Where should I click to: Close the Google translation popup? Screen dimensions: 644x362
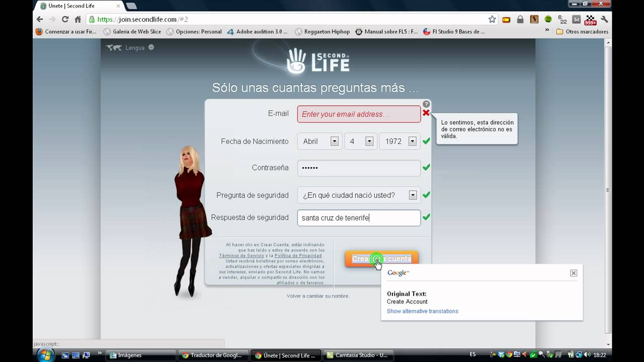pos(574,273)
